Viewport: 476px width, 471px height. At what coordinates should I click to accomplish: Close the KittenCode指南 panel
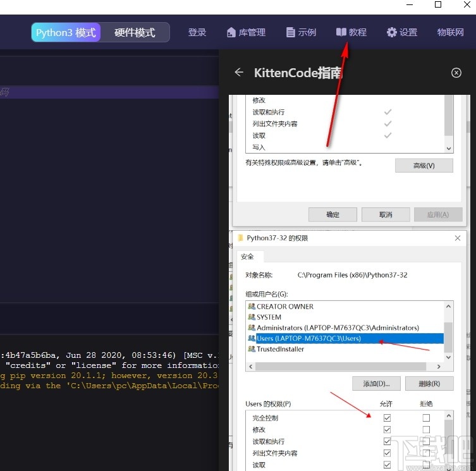(456, 73)
